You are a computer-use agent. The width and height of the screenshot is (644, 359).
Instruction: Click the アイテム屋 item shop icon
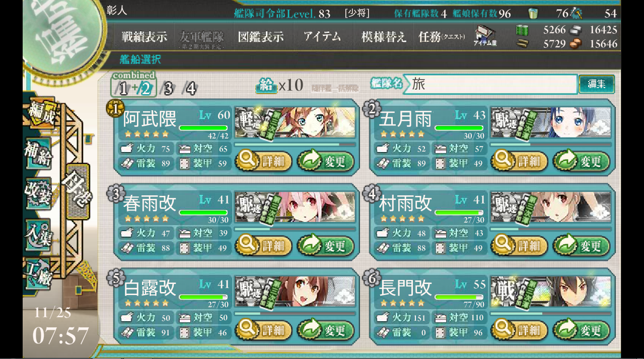pos(485,36)
